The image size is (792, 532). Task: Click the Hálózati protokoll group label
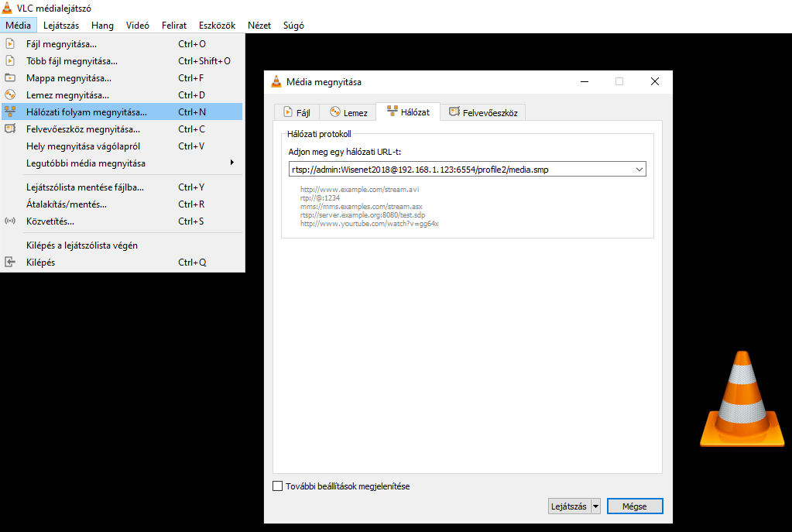tap(319, 134)
